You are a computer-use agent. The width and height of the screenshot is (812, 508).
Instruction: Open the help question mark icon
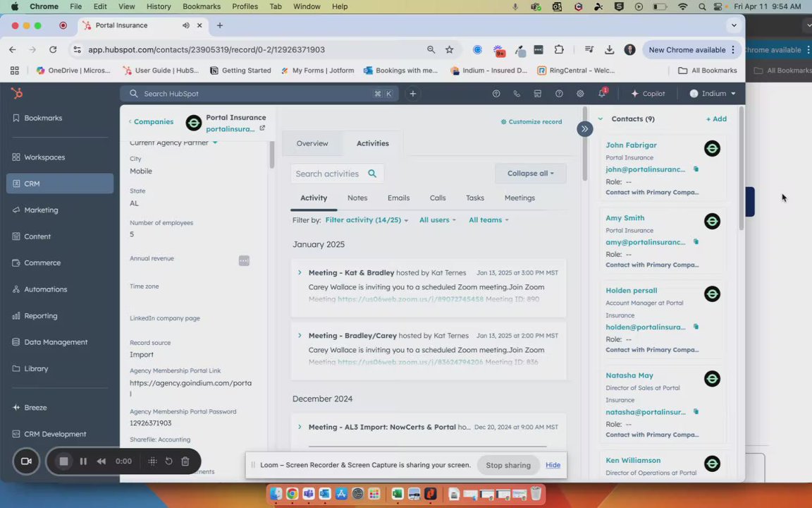tap(559, 94)
